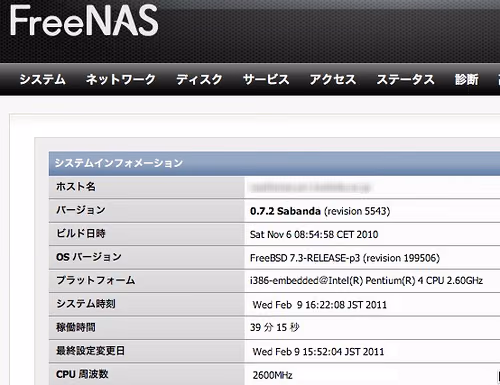Viewport: 500px width, 385px height.
Task: Open the ディスク menu
Action: [x=199, y=79]
